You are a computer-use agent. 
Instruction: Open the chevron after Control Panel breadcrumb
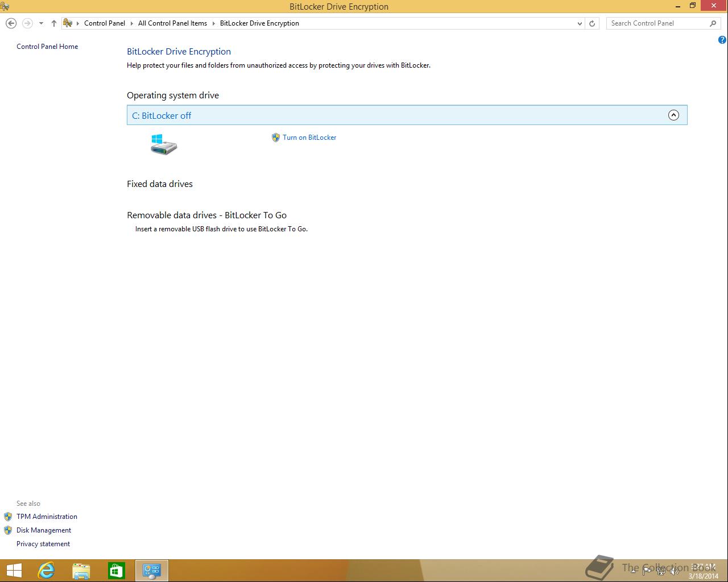pyautogui.click(x=132, y=23)
